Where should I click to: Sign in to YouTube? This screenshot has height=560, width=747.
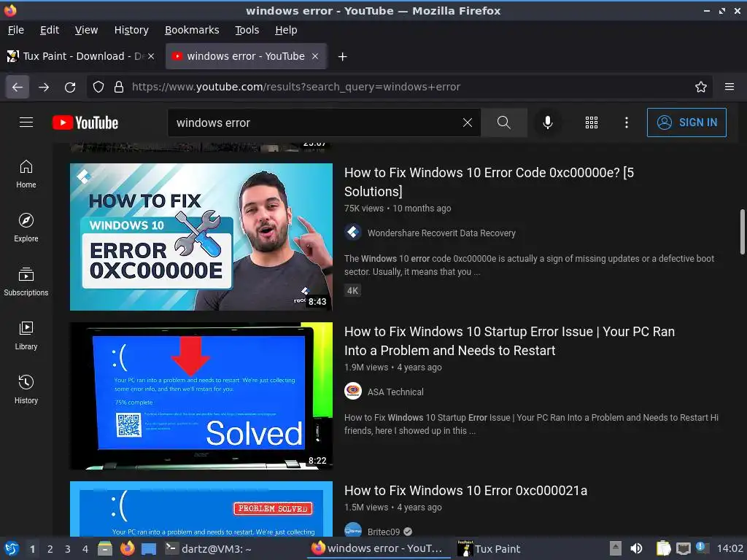pyautogui.click(x=686, y=122)
